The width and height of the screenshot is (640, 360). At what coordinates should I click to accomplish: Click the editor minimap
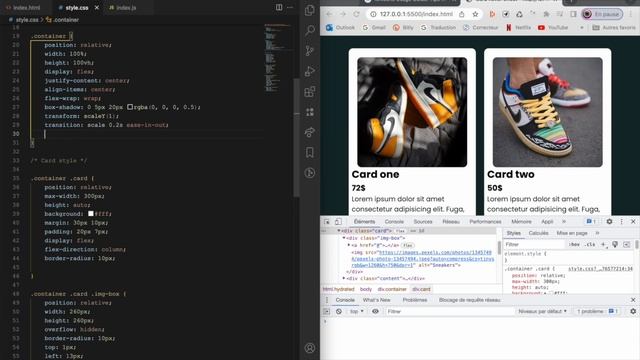pos(278,57)
